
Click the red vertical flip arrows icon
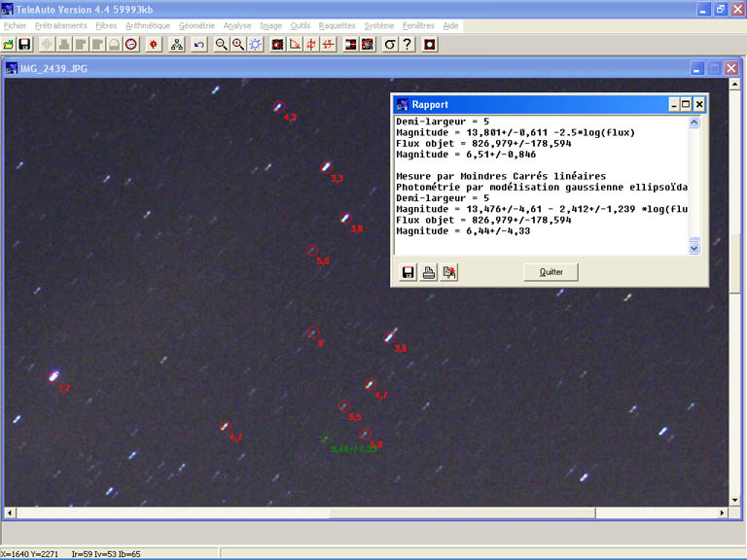click(311, 45)
